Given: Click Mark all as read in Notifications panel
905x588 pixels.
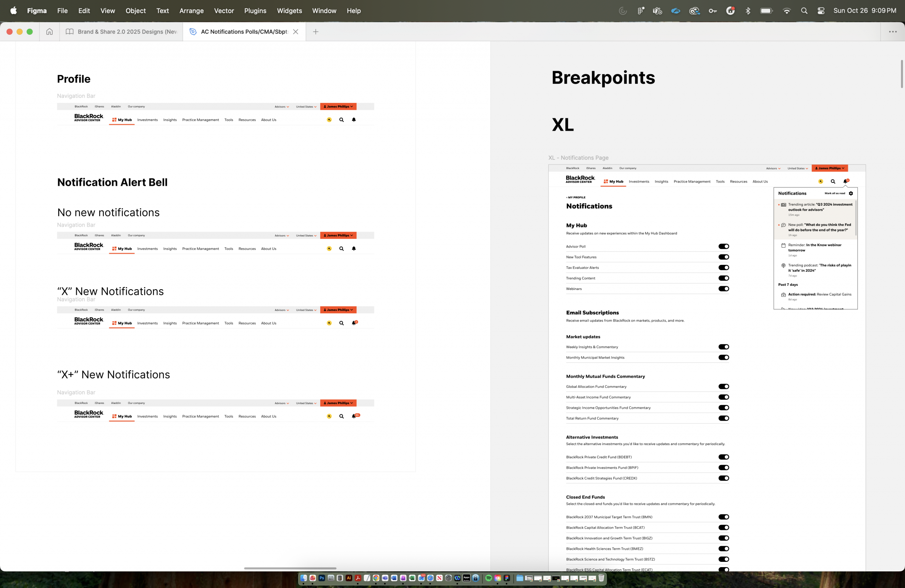Looking at the screenshot, I should tap(835, 193).
